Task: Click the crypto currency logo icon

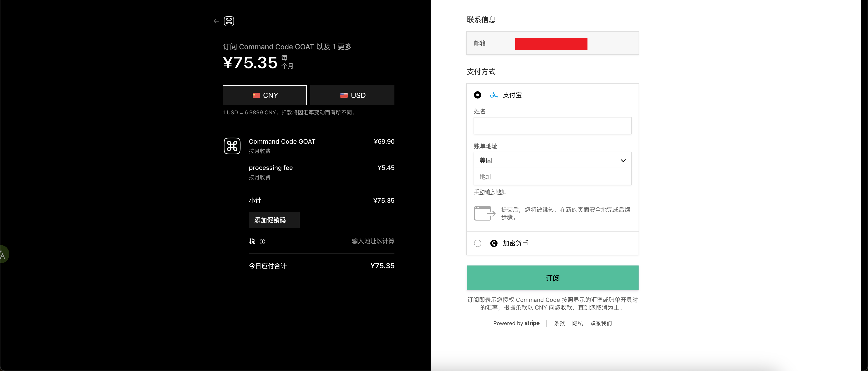Action: (494, 243)
